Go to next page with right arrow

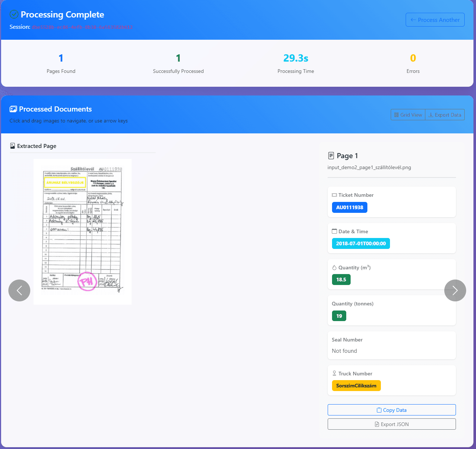(455, 290)
